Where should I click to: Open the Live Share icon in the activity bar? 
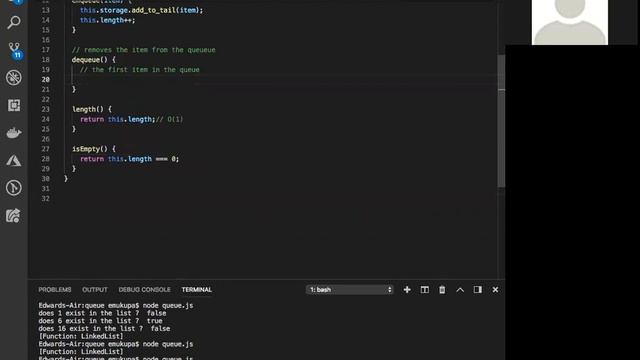[x=13, y=216]
